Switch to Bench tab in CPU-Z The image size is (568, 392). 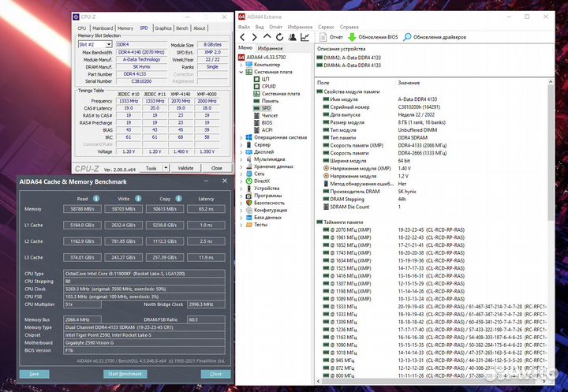(182, 28)
